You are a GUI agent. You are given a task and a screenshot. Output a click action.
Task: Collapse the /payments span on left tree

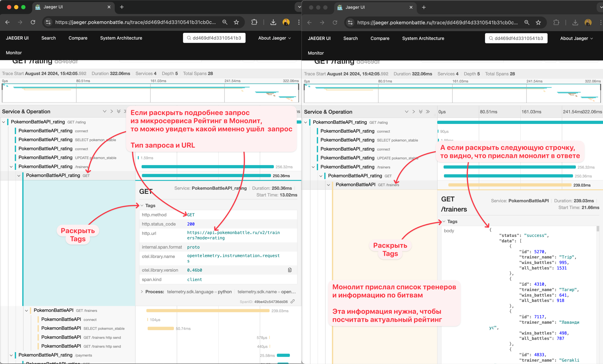[11, 355]
